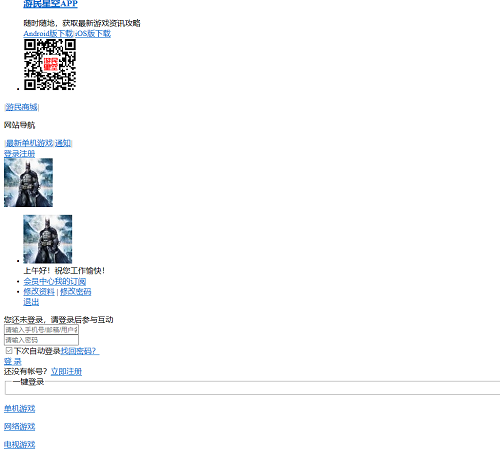Click the 一键登录 fieldset legend
The height and width of the screenshot is (454, 500).
(x=28, y=382)
